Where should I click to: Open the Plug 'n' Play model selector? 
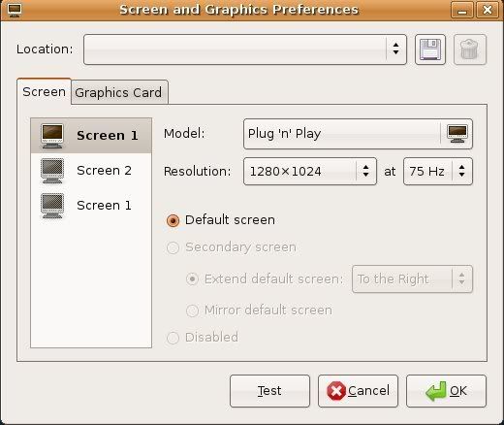[x=358, y=134]
